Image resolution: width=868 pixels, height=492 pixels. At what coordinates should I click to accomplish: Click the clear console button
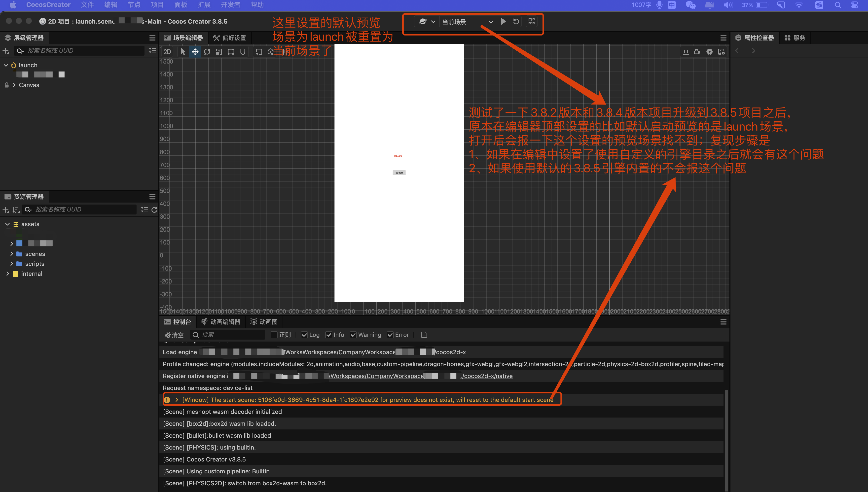coord(174,335)
